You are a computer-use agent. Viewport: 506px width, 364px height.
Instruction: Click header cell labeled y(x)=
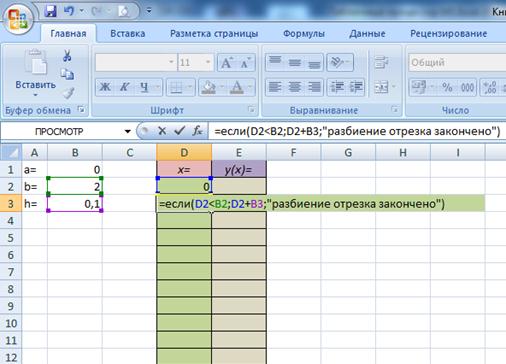point(239,169)
